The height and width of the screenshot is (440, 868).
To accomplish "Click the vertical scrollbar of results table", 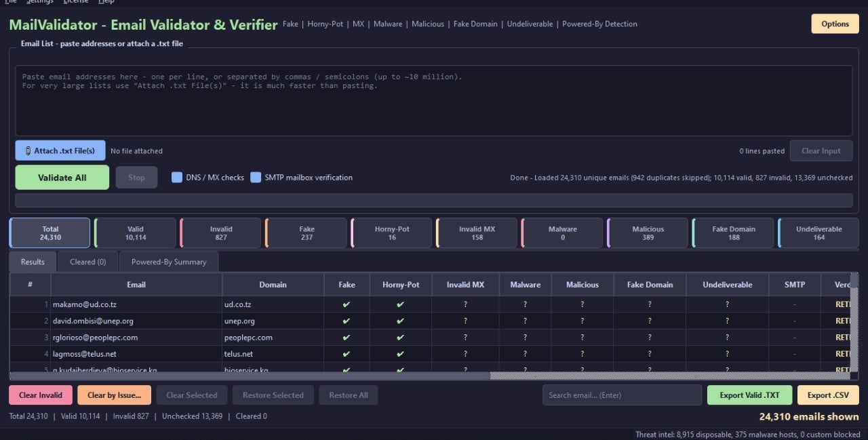I will tap(854, 323).
